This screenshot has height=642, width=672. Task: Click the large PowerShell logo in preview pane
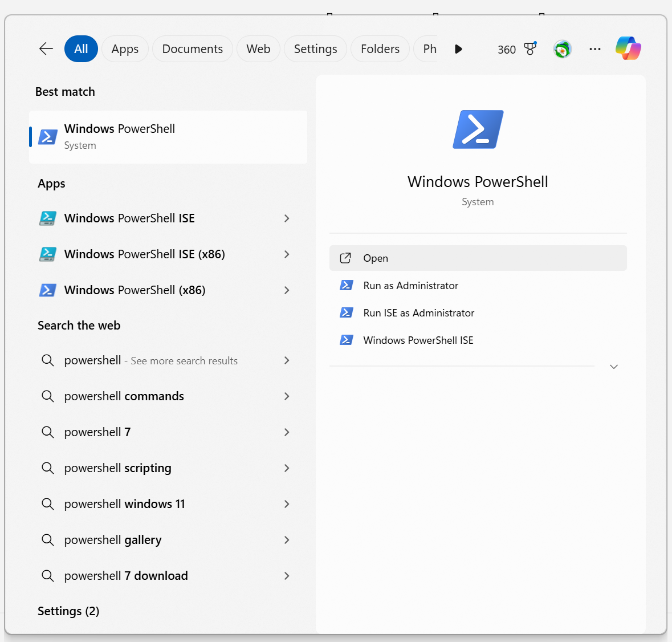pos(478,129)
